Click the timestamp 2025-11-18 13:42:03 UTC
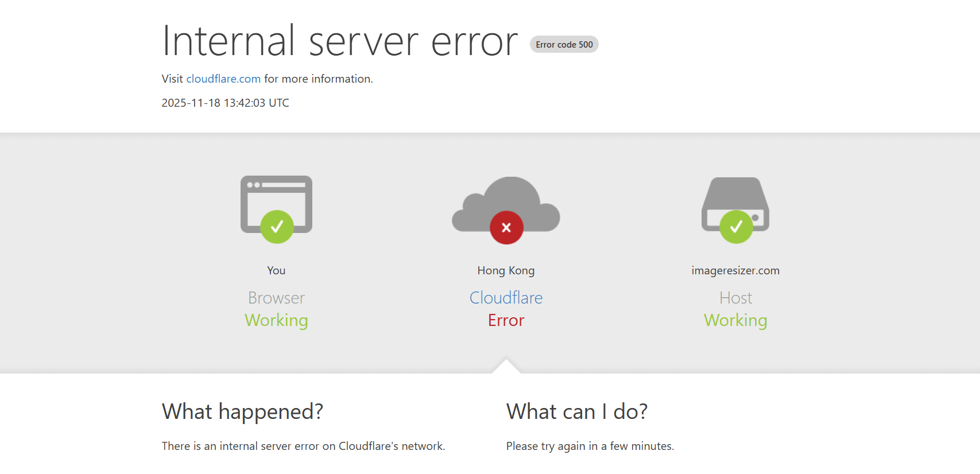 tap(226, 103)
